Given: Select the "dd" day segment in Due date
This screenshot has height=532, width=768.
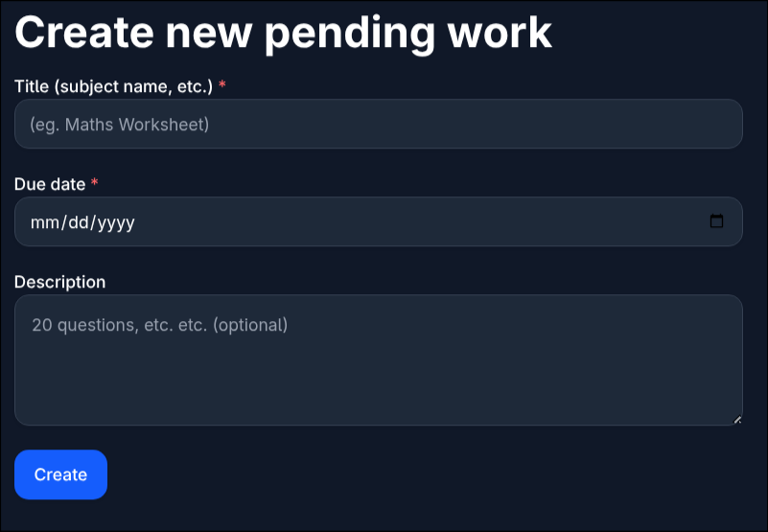Looking at the screenshot, I should click(x=77, y=222).
